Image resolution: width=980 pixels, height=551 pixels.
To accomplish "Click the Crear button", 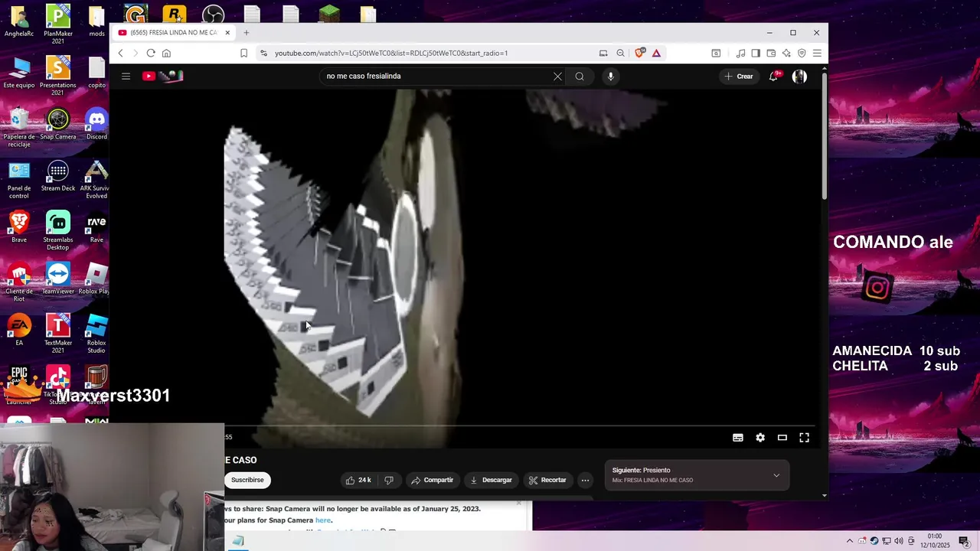I will (x=739, y=76).
